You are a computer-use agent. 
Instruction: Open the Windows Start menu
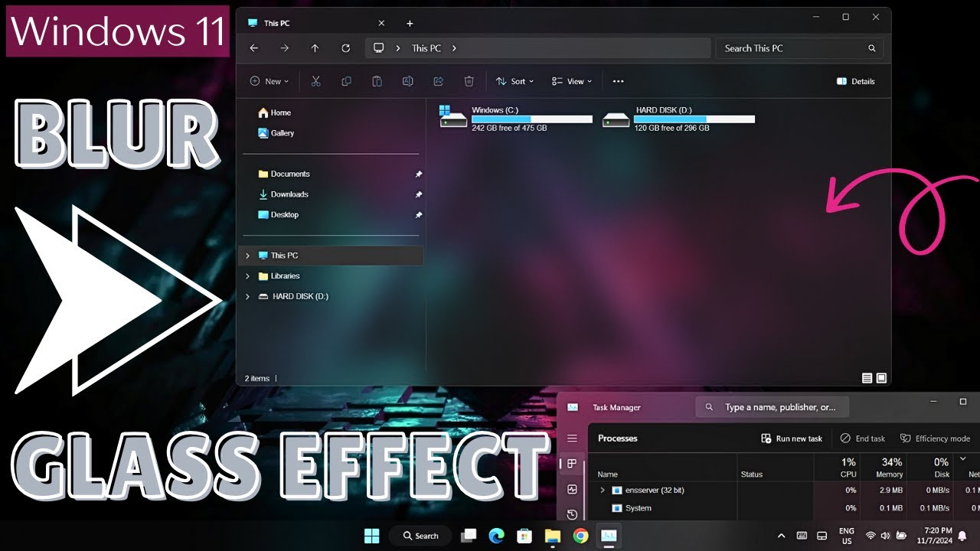[372, 536]
